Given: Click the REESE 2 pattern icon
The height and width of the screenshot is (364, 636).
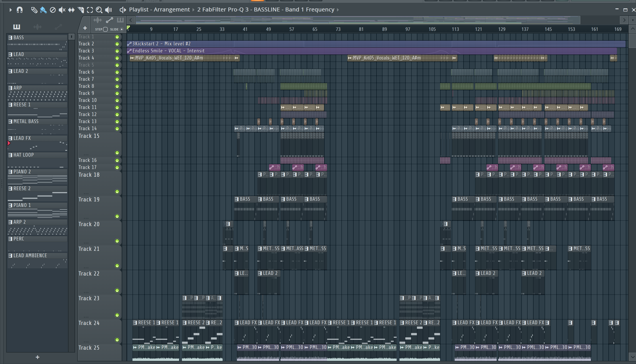Looking at the screenshot, I should (x=10, y=188).
